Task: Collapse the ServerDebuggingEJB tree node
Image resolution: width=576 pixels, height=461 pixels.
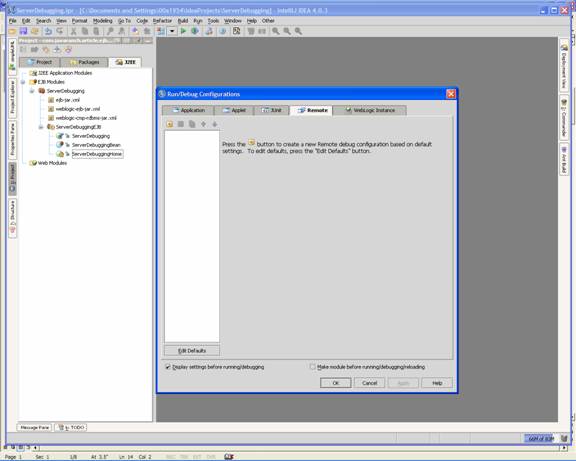Action: pyautogui.click(x=41, y=127)
